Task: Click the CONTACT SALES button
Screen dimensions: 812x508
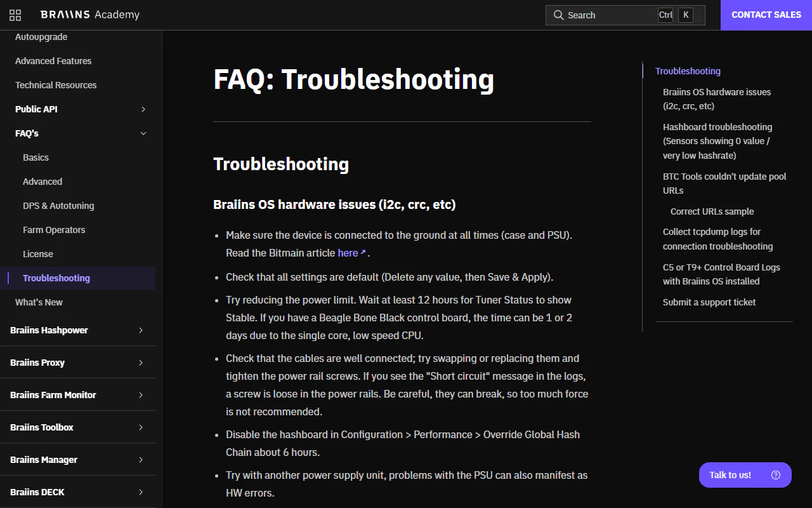Action: point(766,15)
